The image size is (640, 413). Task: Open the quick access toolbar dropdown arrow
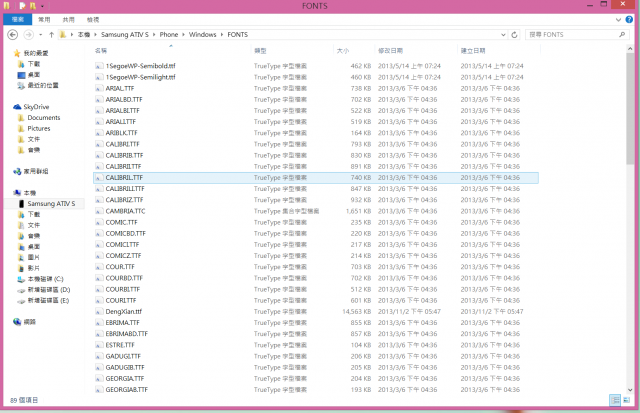coord(42,6)
